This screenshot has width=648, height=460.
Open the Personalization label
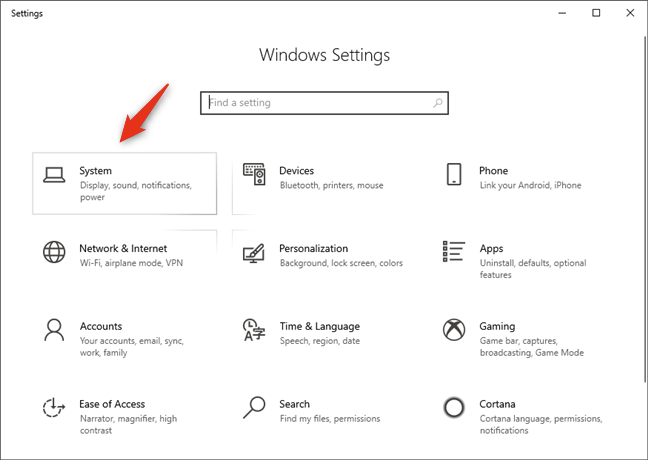[314, 248]
